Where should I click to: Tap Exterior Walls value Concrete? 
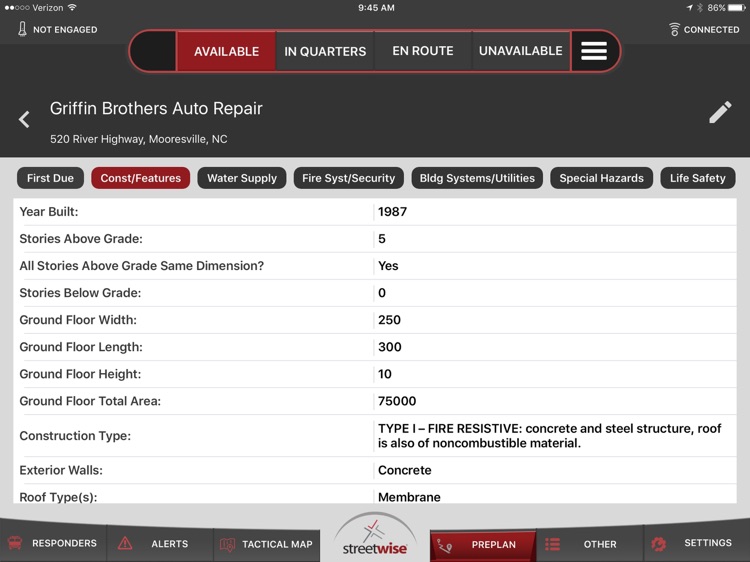click(x=405, y=470)
